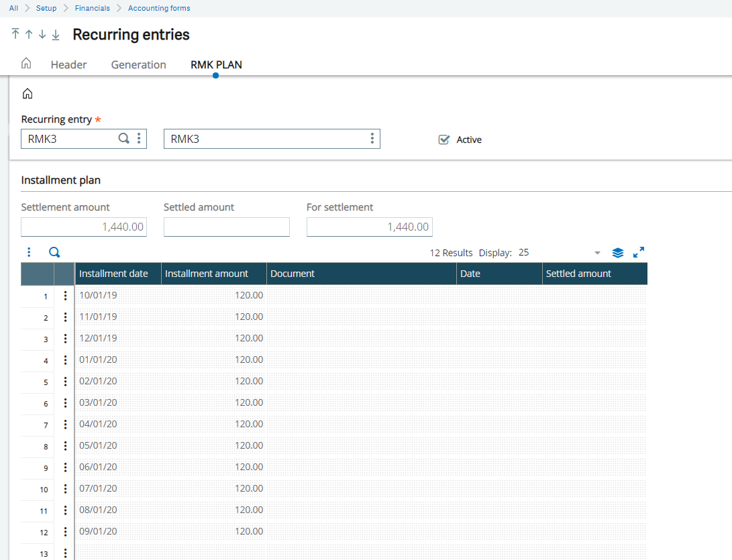Screen dimensions: 732x560
Task: Open row menu for empty row 13
Action: pyautogui.click(x=65, y=553)
